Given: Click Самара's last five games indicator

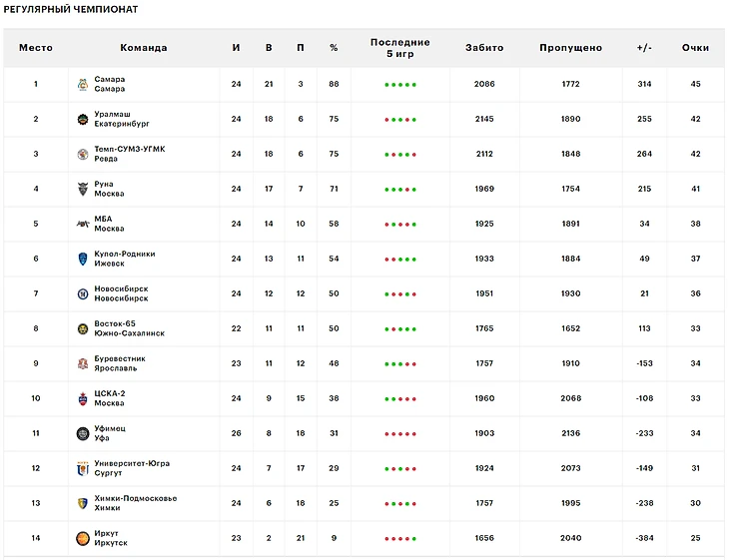Looking at the screenshot, I should (x=400, y=85).
